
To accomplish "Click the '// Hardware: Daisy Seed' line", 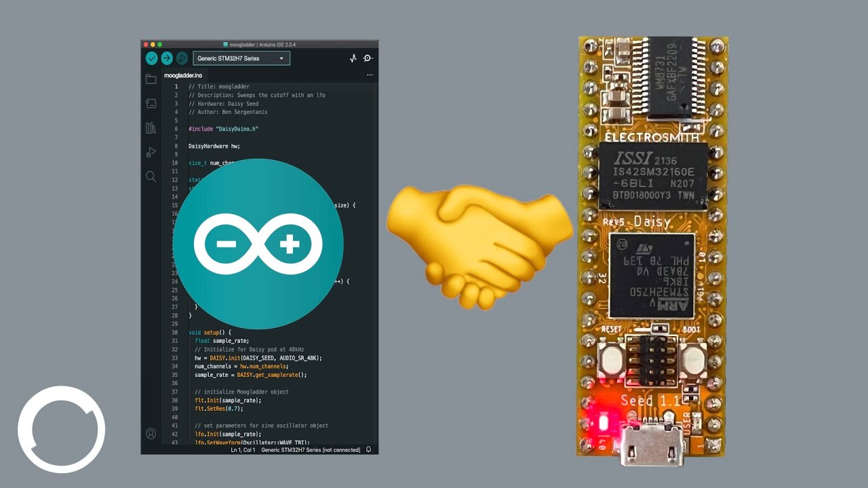I will (223, 104).
